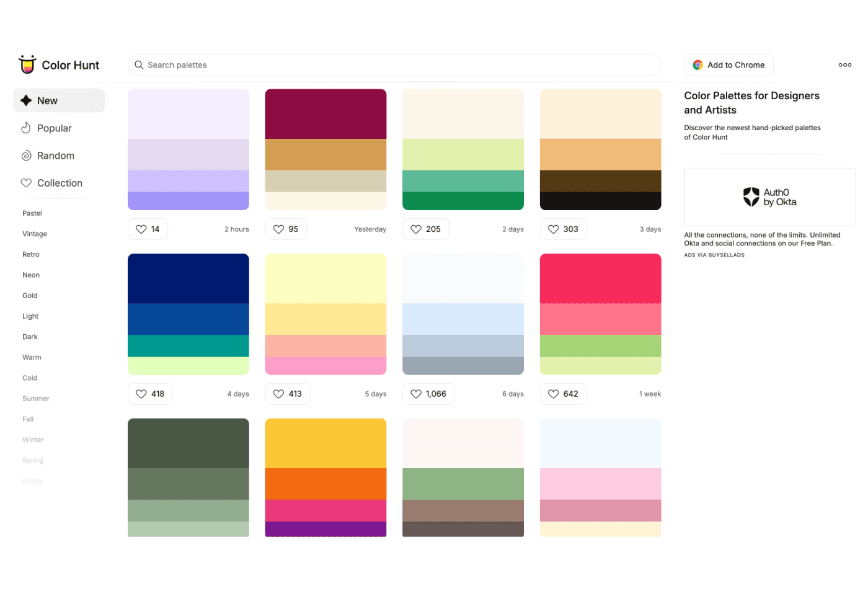Click the dark olive green swatch in bottom row

tap(188, 443)
